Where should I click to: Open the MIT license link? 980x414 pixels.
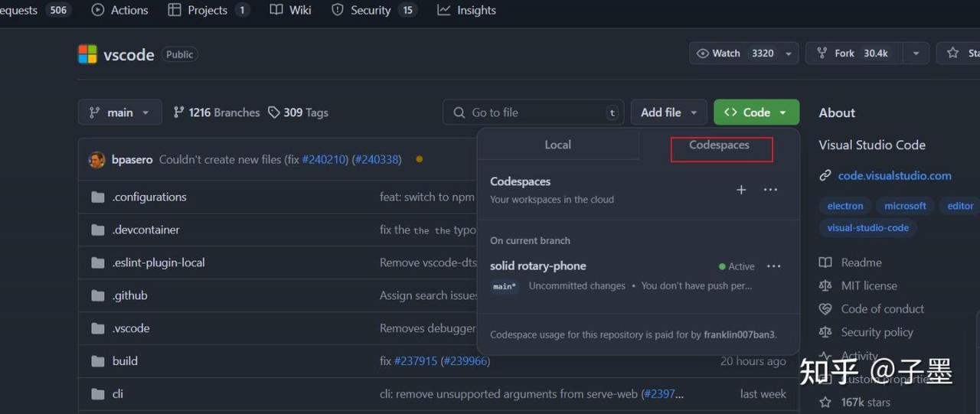tap(869, 285)
